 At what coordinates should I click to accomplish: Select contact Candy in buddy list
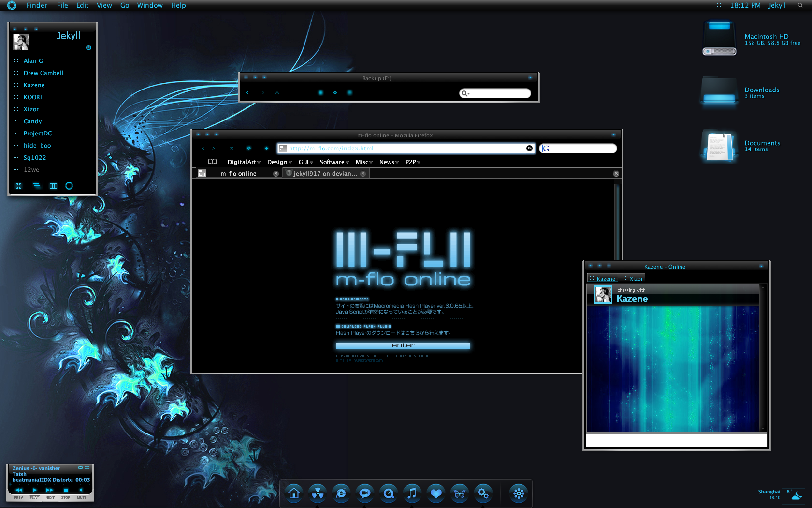[33, 121]
